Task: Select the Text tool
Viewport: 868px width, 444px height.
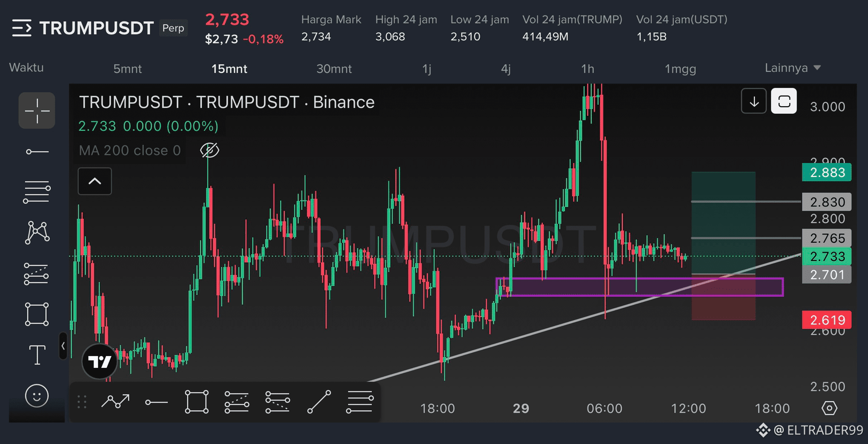Action: pyautogui.click(x=37, y=355)
